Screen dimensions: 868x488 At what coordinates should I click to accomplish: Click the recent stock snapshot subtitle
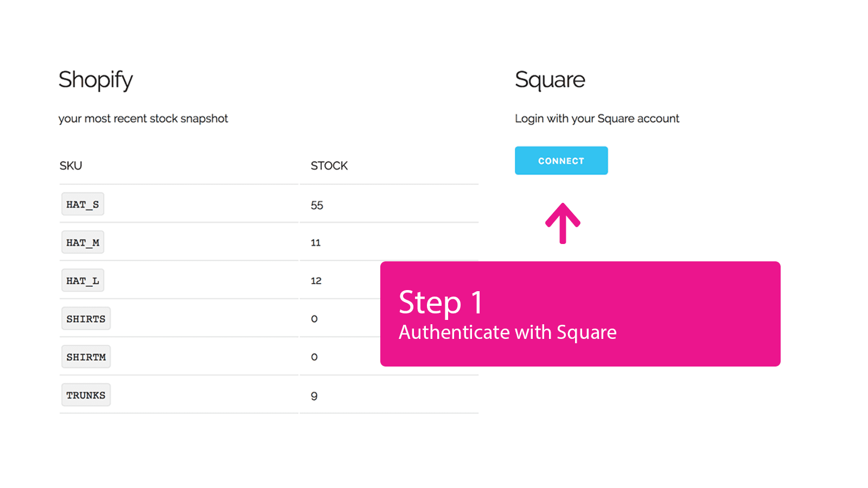pyautogui.click(x=143, y=118)
